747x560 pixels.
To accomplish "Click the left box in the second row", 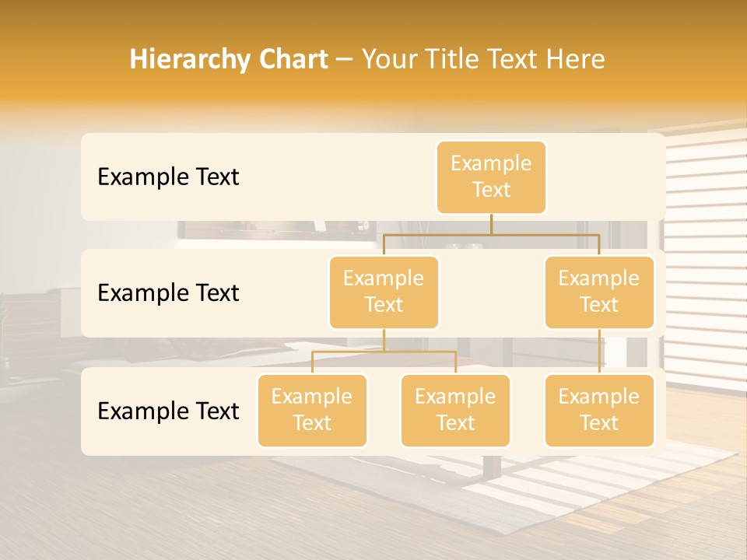I will pyautogui.click(x=384, y=292).
